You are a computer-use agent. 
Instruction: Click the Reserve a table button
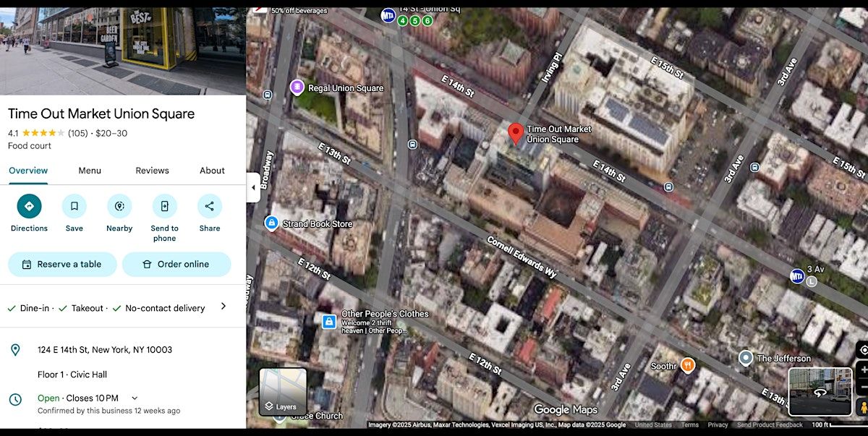pos(62,265)
